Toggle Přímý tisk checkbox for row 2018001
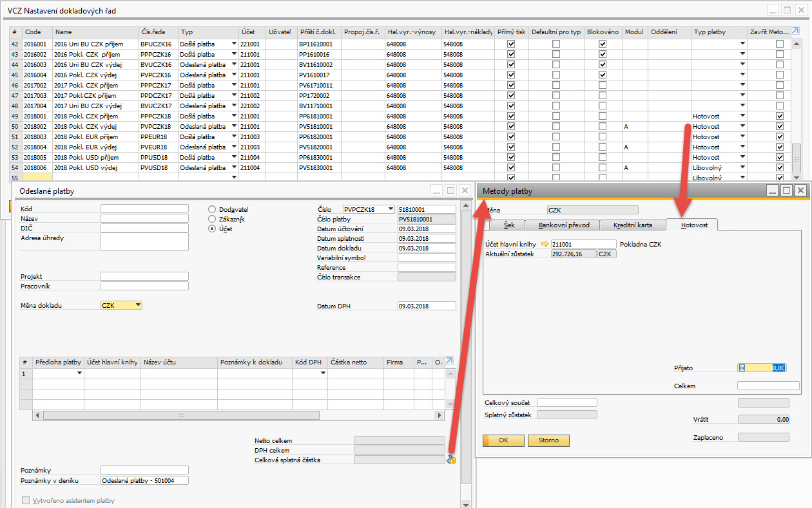 (512, 116)
